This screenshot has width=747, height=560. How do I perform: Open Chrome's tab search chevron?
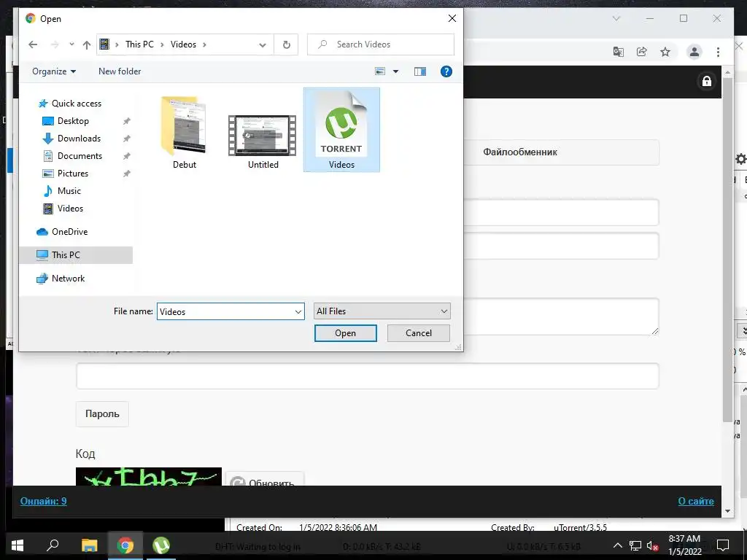click(616, 18)
